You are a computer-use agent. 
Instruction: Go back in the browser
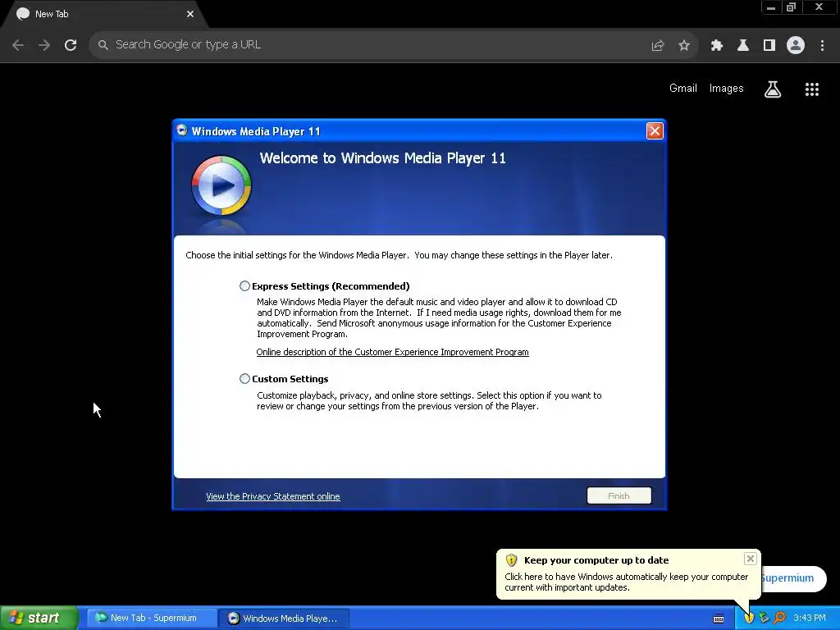[x=18, y=45]
